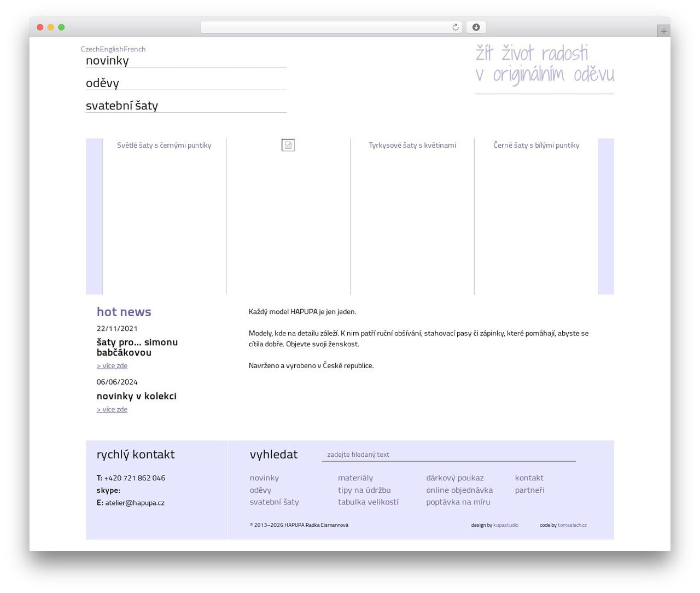700x593 pixels.
Task: Click the right carousel arrow strip
Action: pos(606,216)
